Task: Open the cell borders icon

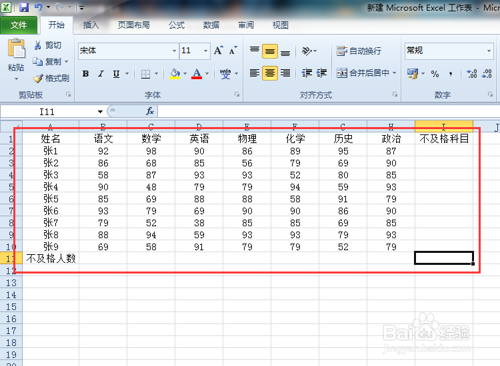Action: [x=145, y=74]
